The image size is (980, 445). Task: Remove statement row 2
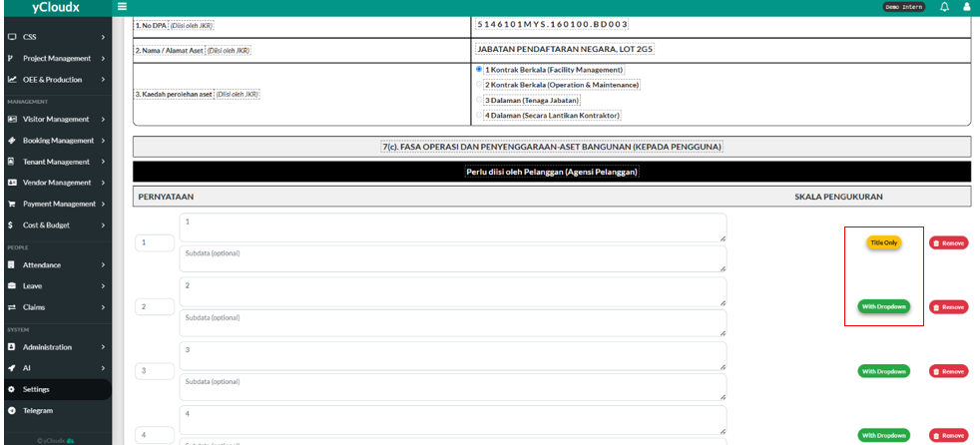point(948,307)
